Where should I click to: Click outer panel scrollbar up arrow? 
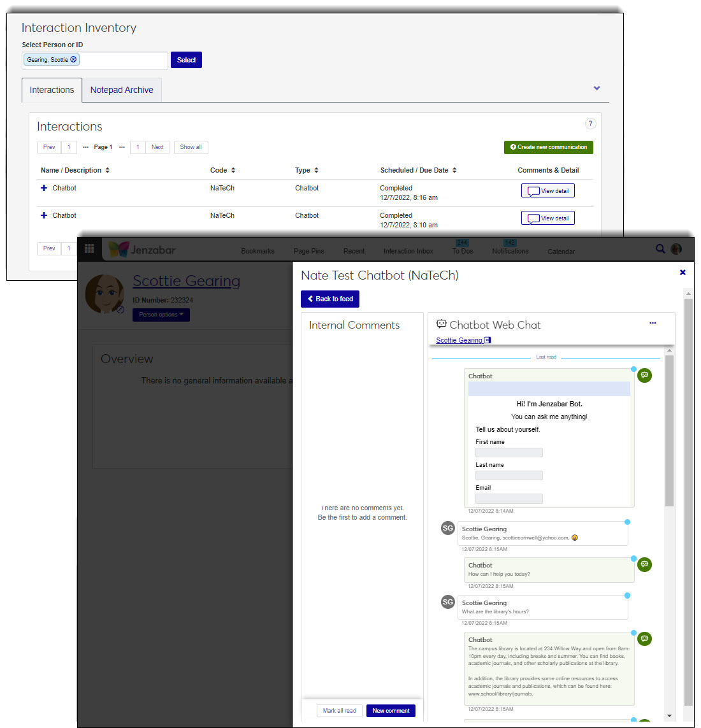(x=688, y=294)
